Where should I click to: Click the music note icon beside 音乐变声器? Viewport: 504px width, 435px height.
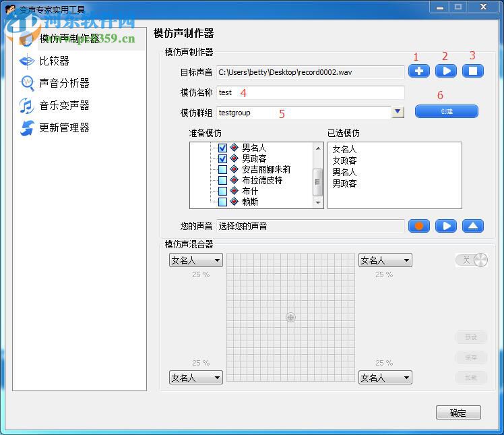pos(27,105)
